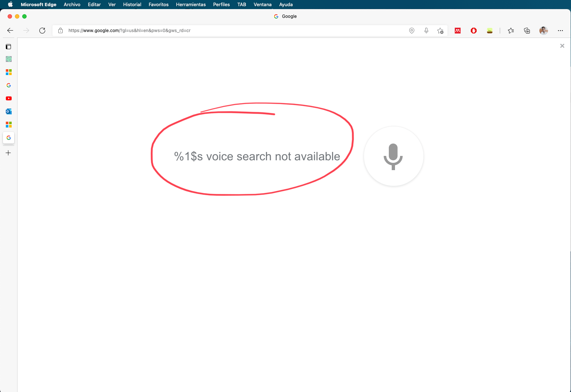Close the voice search overlay
This screenshot has width=571, height=392.
click(562, 46)
